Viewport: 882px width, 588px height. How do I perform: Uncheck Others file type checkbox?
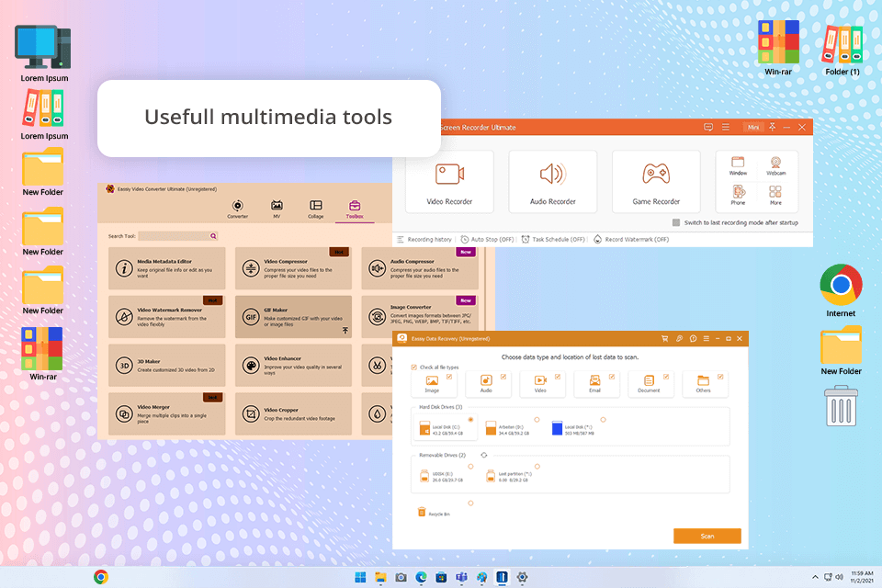pyautogui.click(x=720, y=377)
